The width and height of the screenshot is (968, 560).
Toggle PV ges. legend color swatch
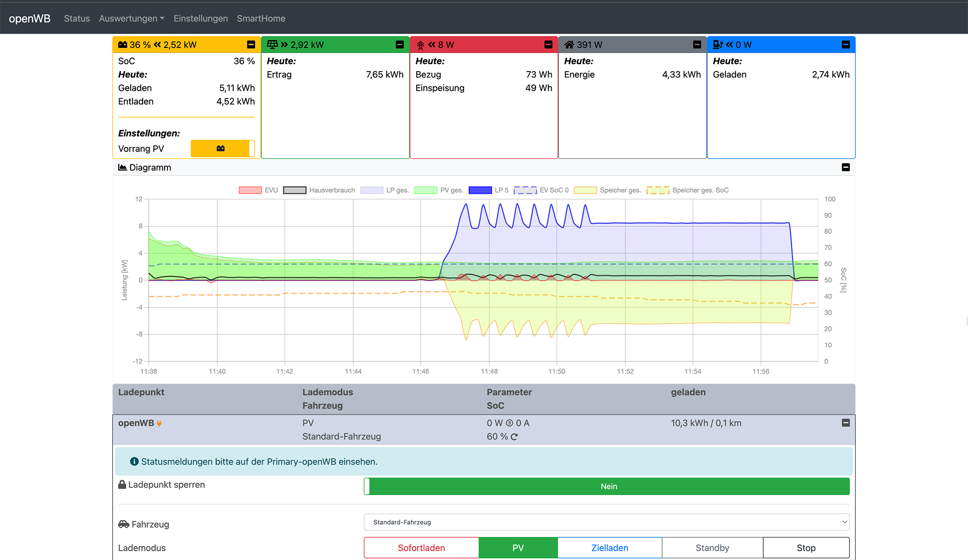[x=426, y=190]
